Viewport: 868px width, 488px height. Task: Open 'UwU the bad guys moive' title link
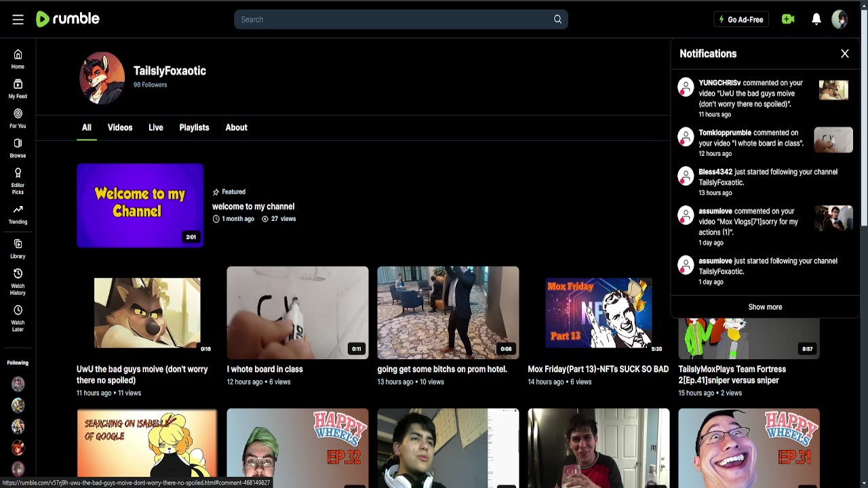(142, 375)
